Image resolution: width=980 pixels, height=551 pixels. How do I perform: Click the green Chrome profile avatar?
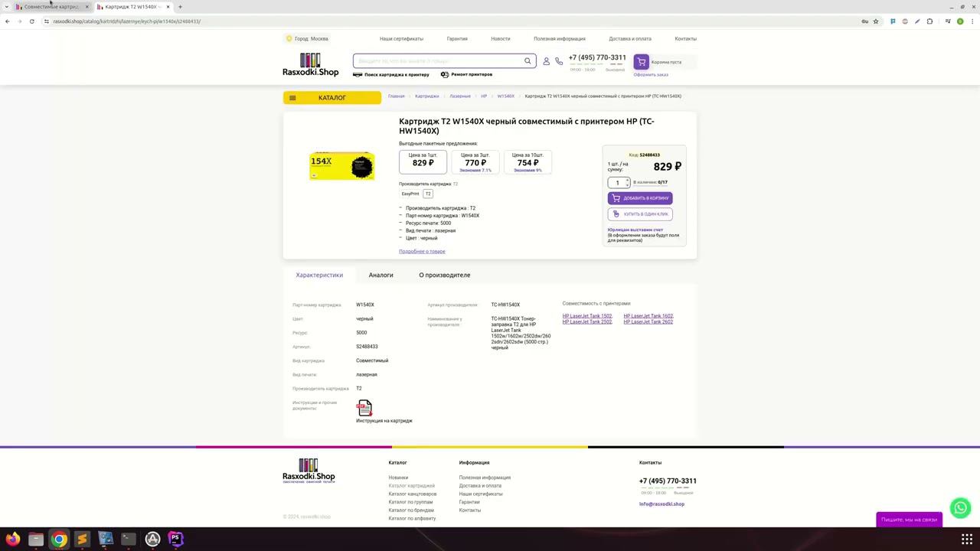960,21
